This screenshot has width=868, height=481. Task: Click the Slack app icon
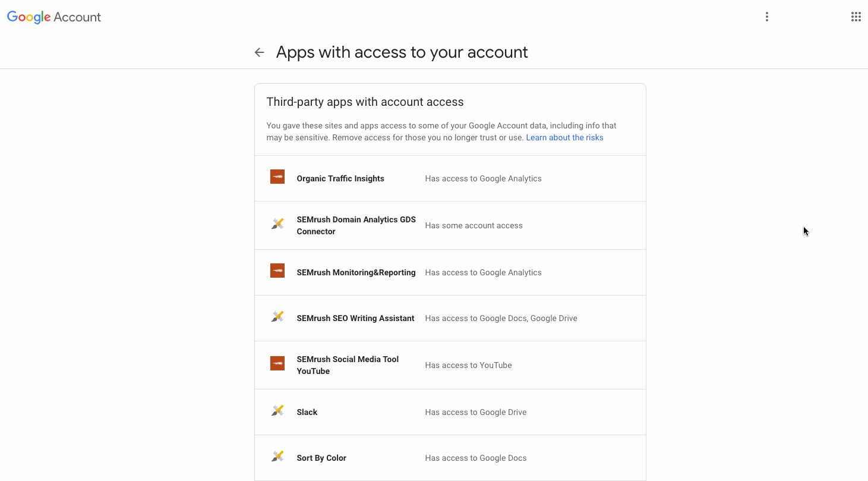(277, 410)
